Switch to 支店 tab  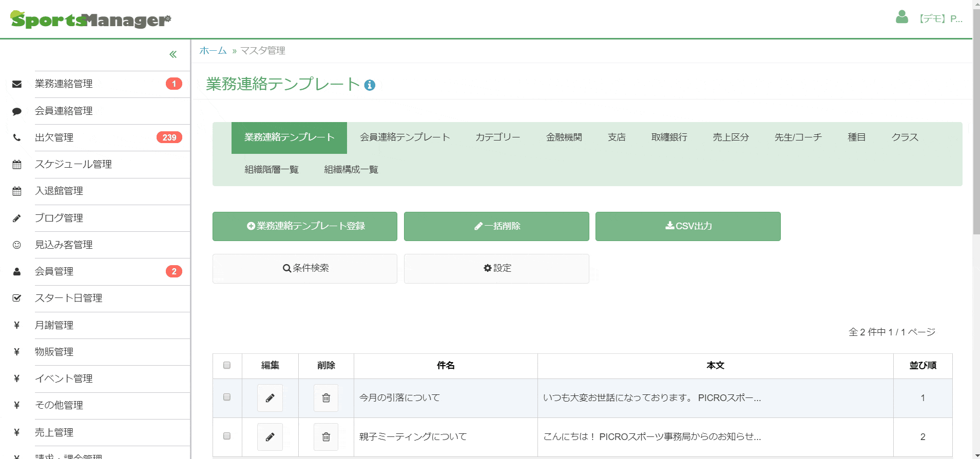617,137
